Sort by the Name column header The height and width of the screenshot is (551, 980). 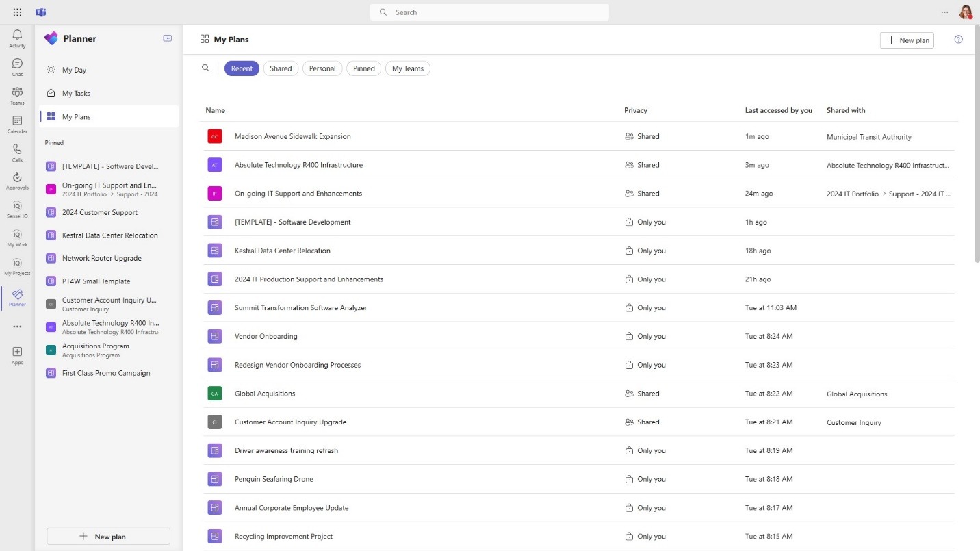(215, 110)
